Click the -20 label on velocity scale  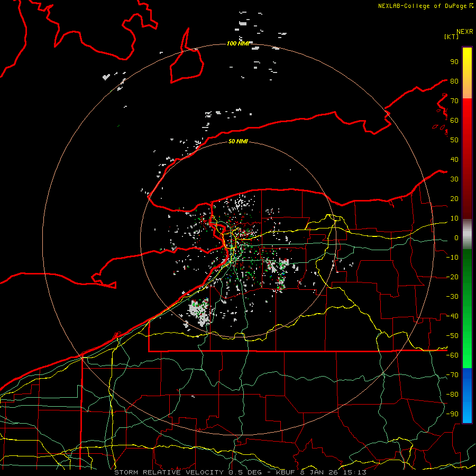[452, 277]
